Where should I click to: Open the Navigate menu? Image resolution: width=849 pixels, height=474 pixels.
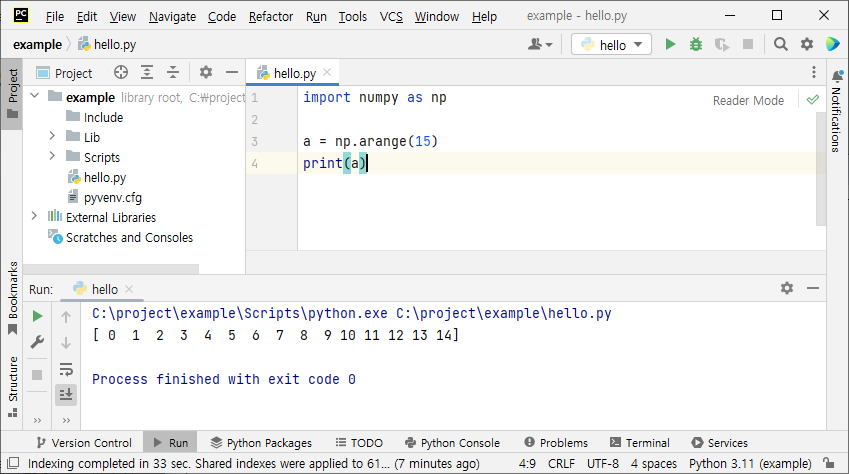(x=172, y=17)
